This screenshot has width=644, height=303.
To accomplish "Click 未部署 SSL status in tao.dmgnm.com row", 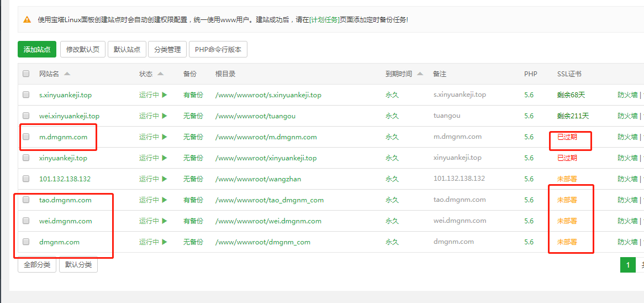I will [x=567, y=200].
